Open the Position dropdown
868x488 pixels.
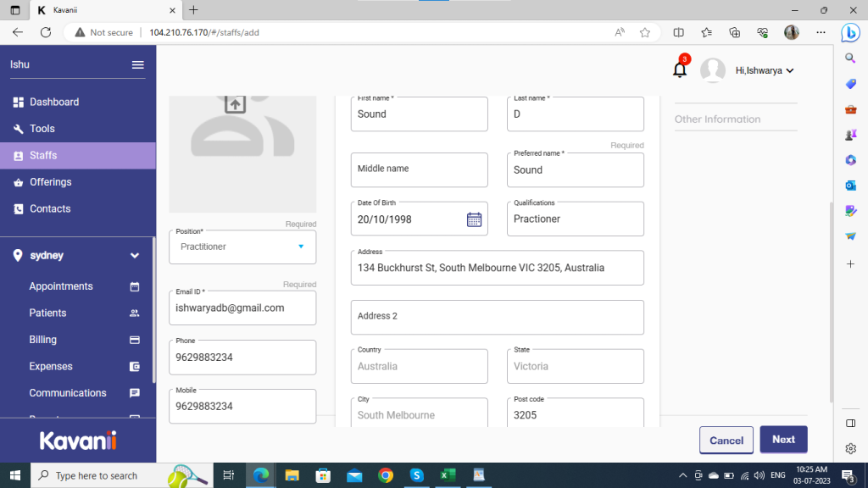click(300, 247)
